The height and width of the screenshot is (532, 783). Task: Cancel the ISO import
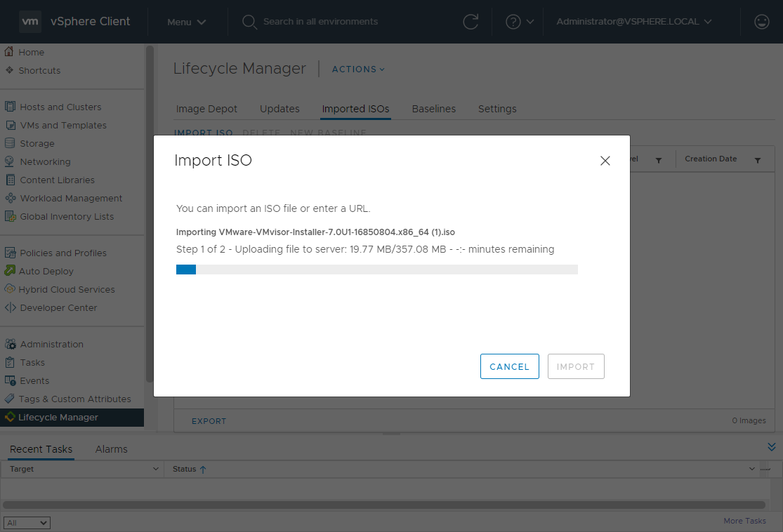[509, 366]
